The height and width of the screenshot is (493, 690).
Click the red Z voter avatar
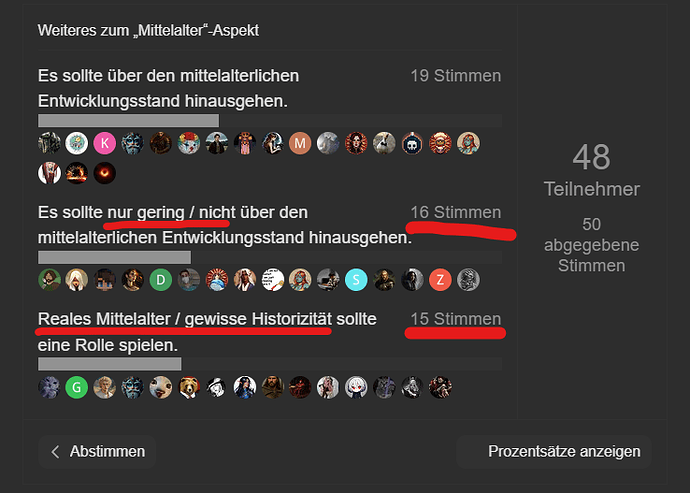(x=440, y=280)
